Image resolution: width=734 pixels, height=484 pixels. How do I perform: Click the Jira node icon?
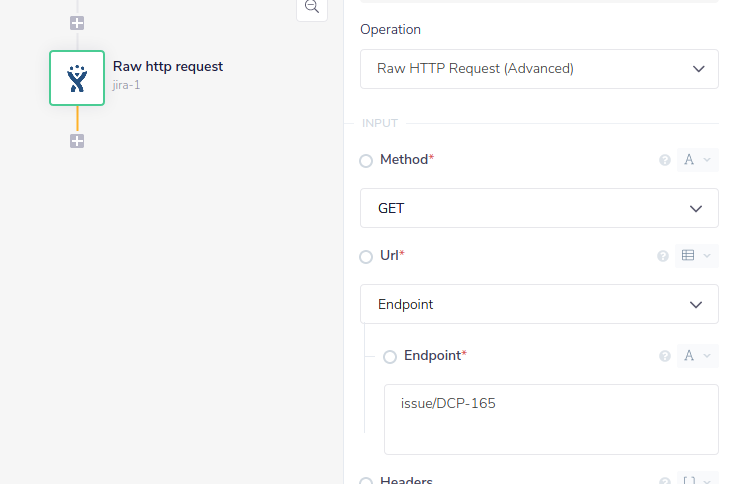click(77, 78)
